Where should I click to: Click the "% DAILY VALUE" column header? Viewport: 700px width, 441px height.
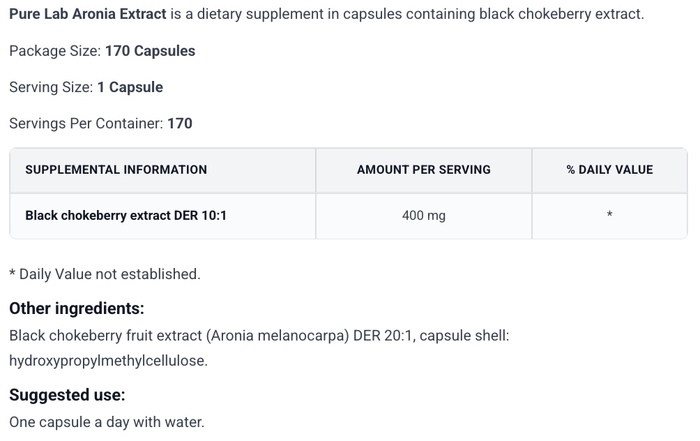(x=609, y=170)
